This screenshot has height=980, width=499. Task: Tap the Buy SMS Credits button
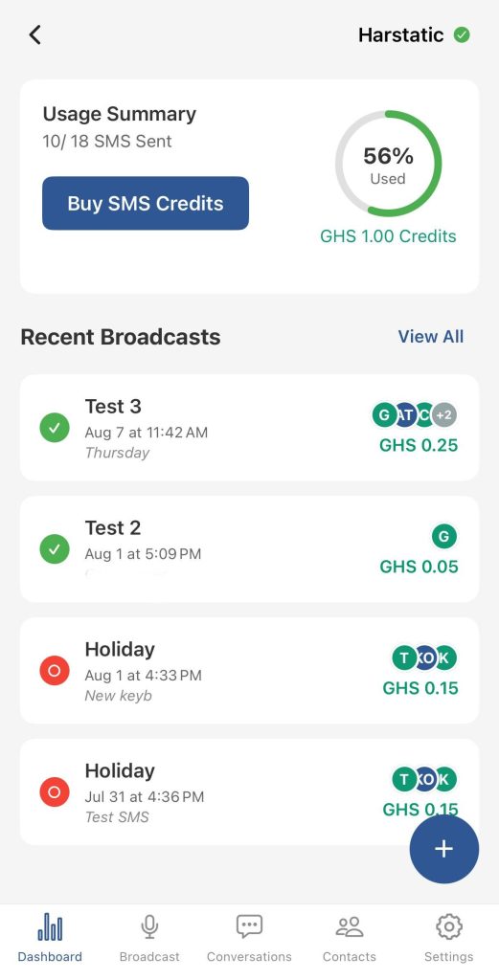click(x=146, y=203)
